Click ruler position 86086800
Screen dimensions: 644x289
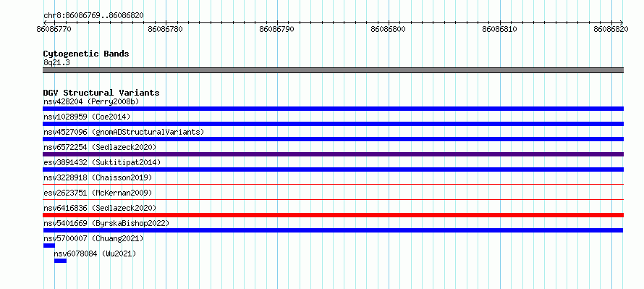pyautogui.click(x=388, y=29)
